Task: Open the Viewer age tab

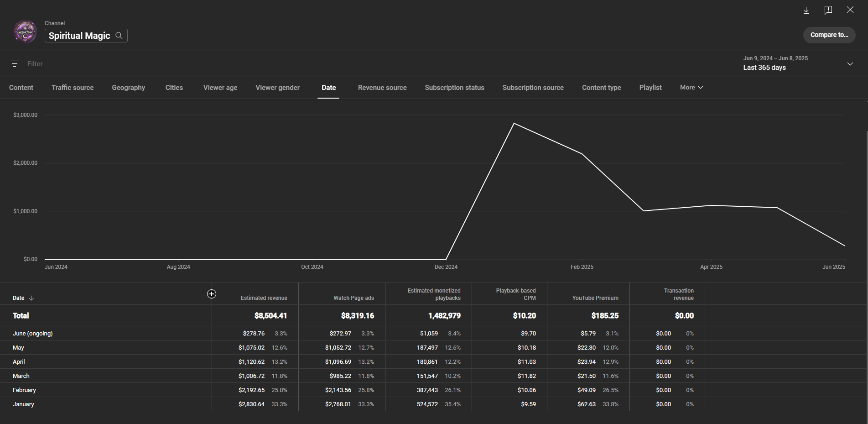Action: (x=220, y=88)
